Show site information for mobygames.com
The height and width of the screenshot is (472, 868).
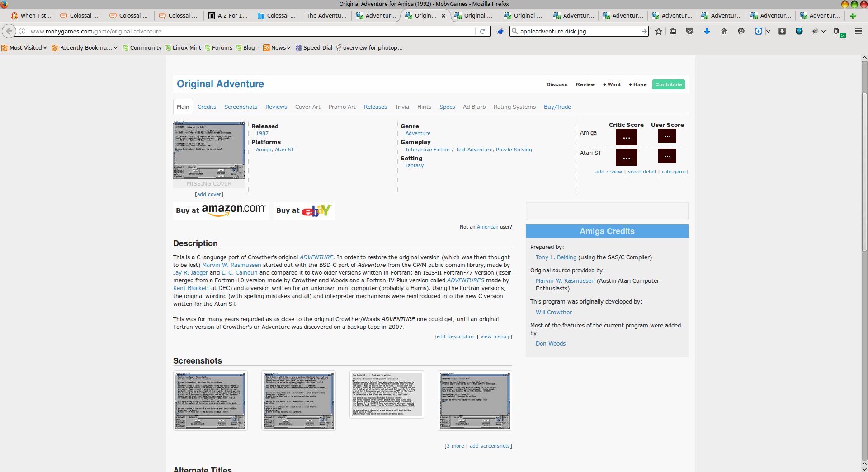[22, 31]
